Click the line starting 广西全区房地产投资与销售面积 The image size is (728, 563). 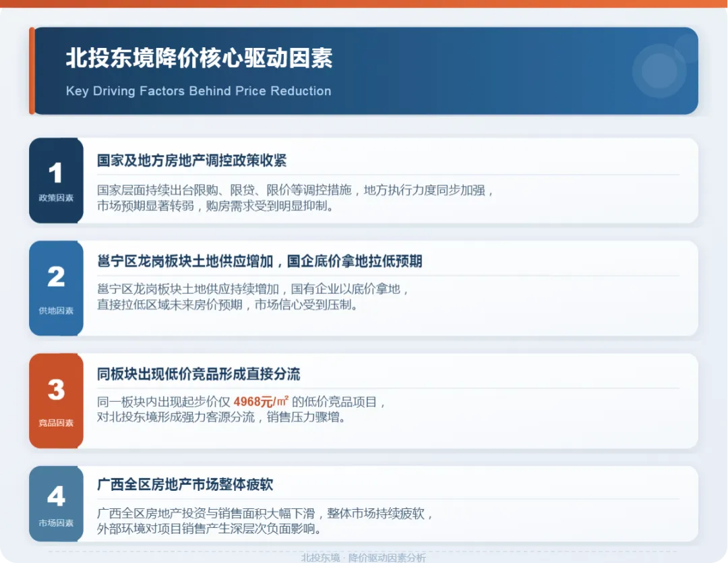[265, 513]
